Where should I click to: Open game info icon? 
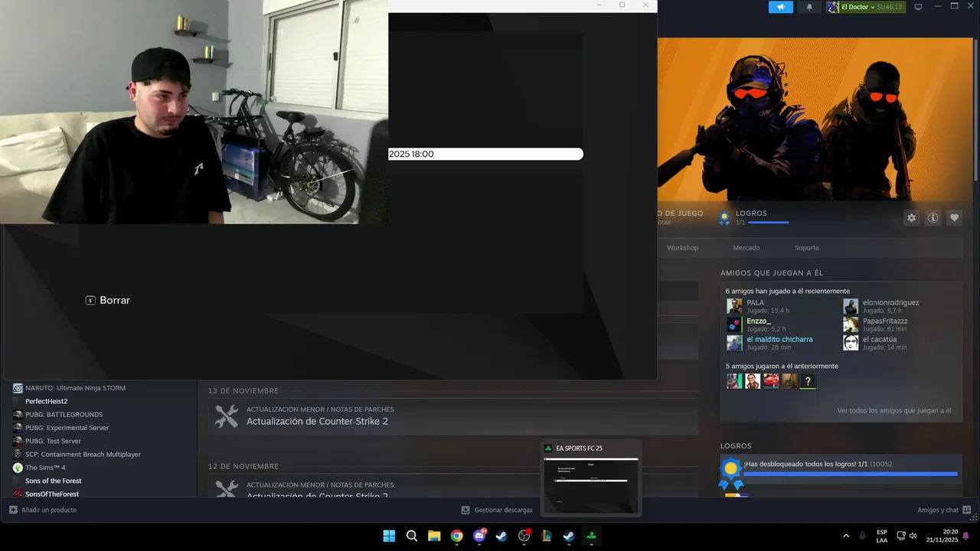tap(933, 218)
